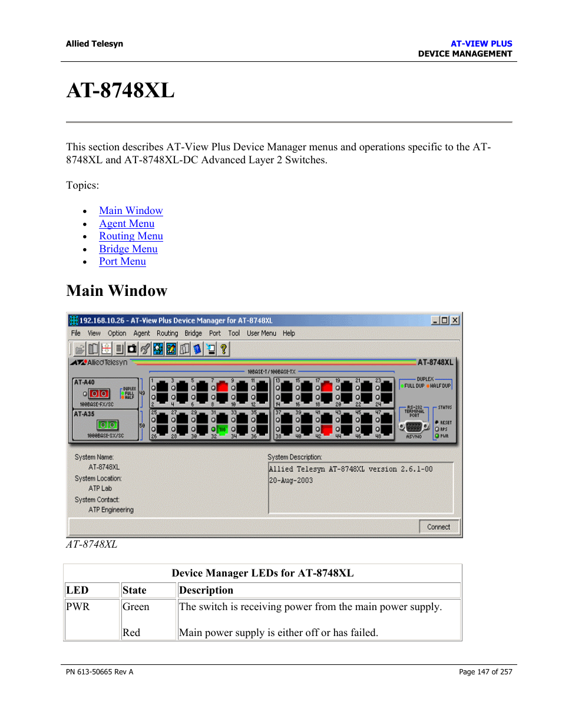Follow the Agent Menu topic link
The image size is (562, 728).
coord(127,223)
